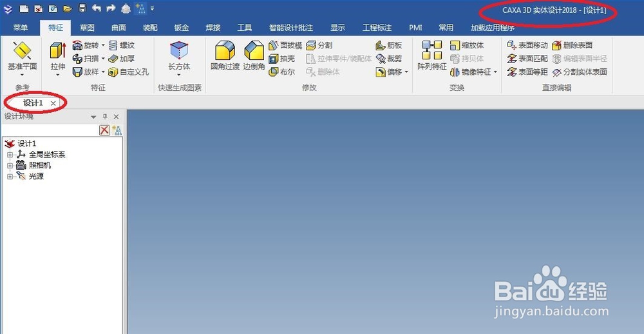
Task: Expand the 全局坐标系 tree node
Action: click(10, 155)
